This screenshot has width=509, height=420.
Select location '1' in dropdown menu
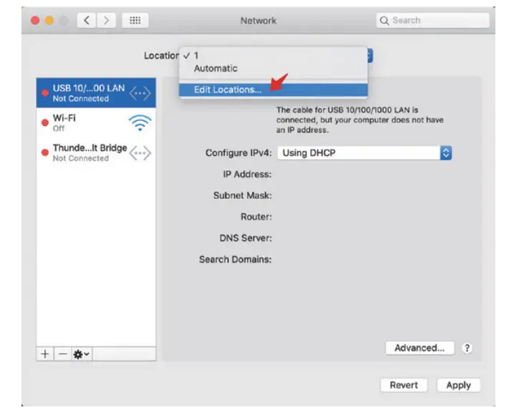273,56
